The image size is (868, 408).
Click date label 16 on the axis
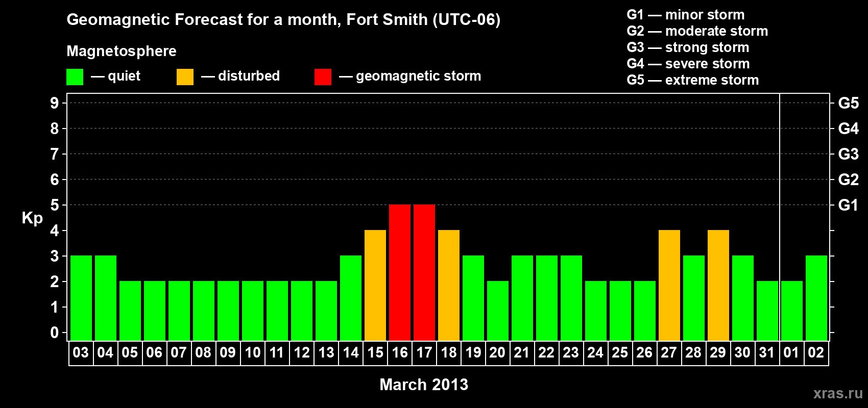[400, 353]
